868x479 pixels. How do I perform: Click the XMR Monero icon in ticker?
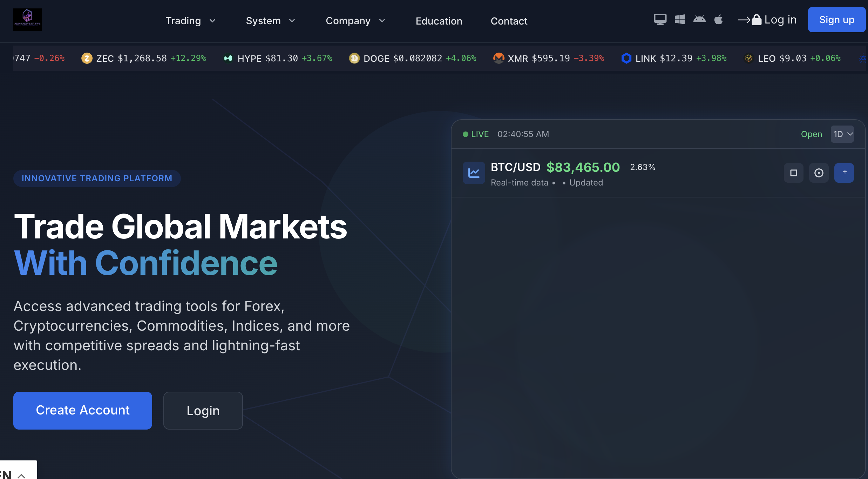[499, 58]
